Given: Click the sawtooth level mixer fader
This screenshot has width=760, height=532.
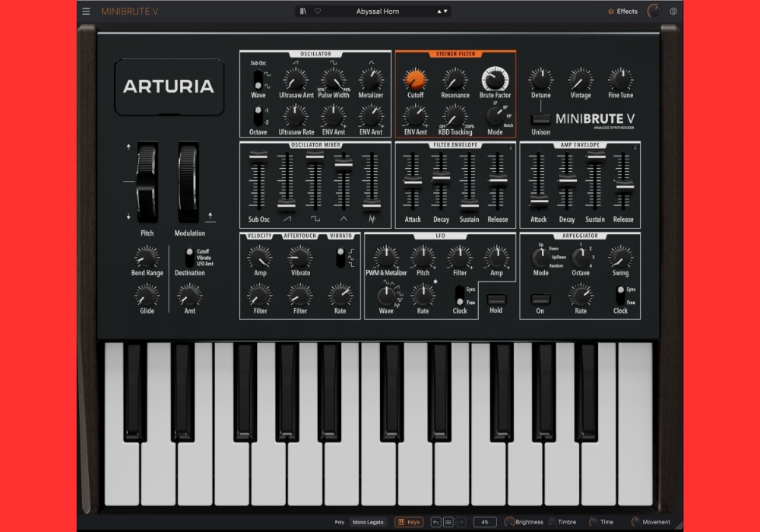Looking at the screenshot, I should [x=287, y=205].
